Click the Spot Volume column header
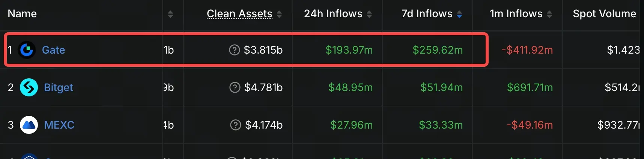 tap(604, 14)
